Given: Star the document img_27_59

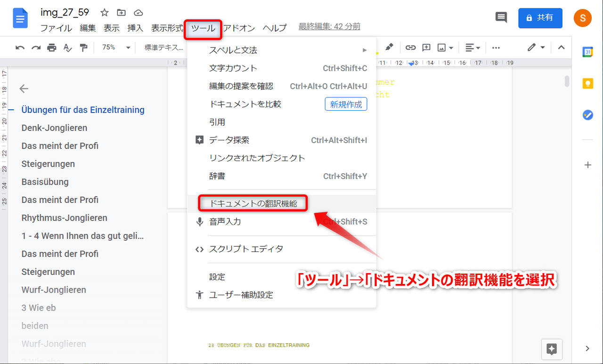Looking at the screenshot, I should (x=105, y=13).
